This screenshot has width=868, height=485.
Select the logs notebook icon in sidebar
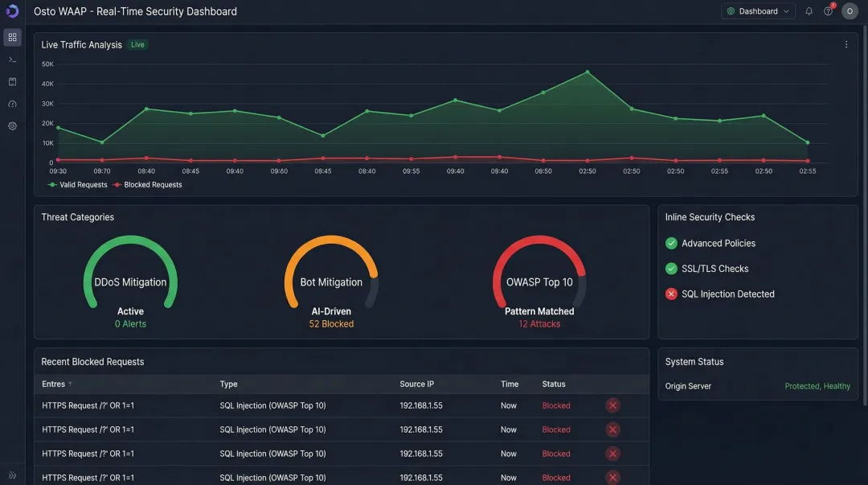(11, 81)
